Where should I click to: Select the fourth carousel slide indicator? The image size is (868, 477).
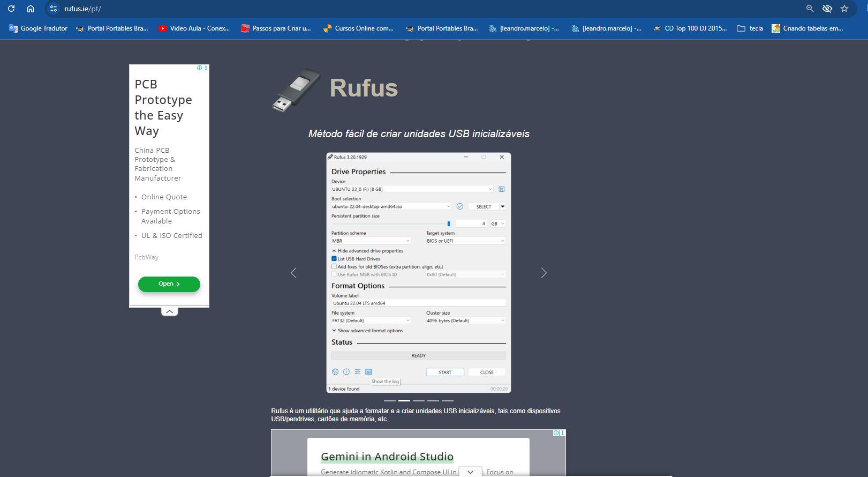tap(433, 400)
